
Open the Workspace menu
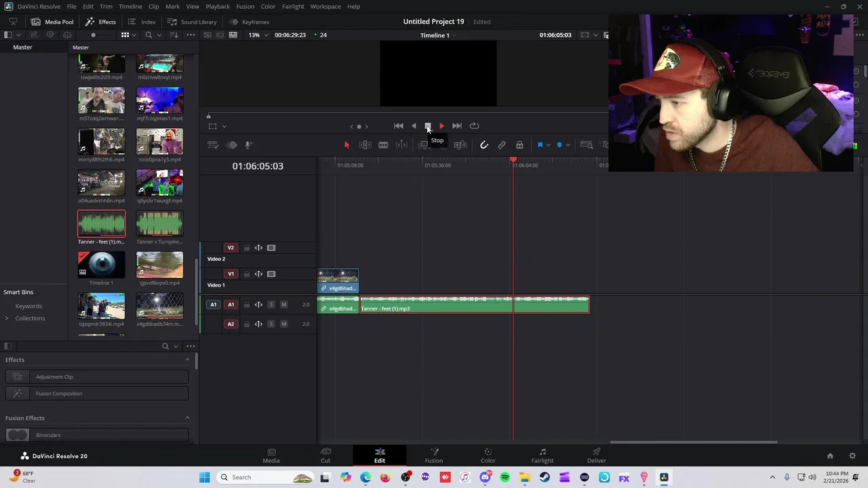325,7
